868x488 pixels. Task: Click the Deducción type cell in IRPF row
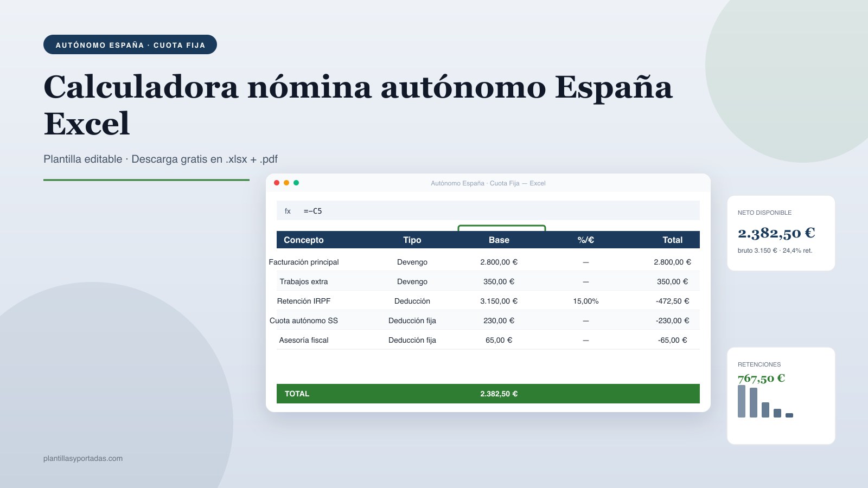pyautogui.click(x=412, y=301)
